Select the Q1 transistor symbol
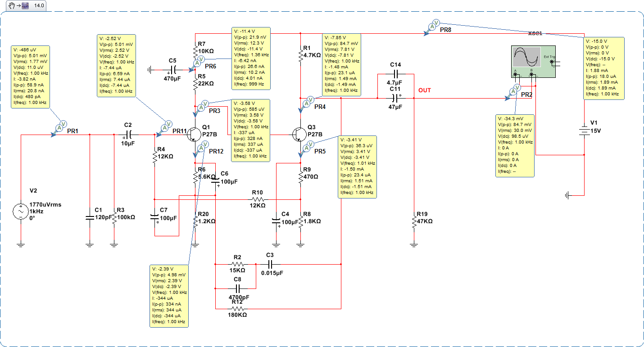 tap(194, 135)
